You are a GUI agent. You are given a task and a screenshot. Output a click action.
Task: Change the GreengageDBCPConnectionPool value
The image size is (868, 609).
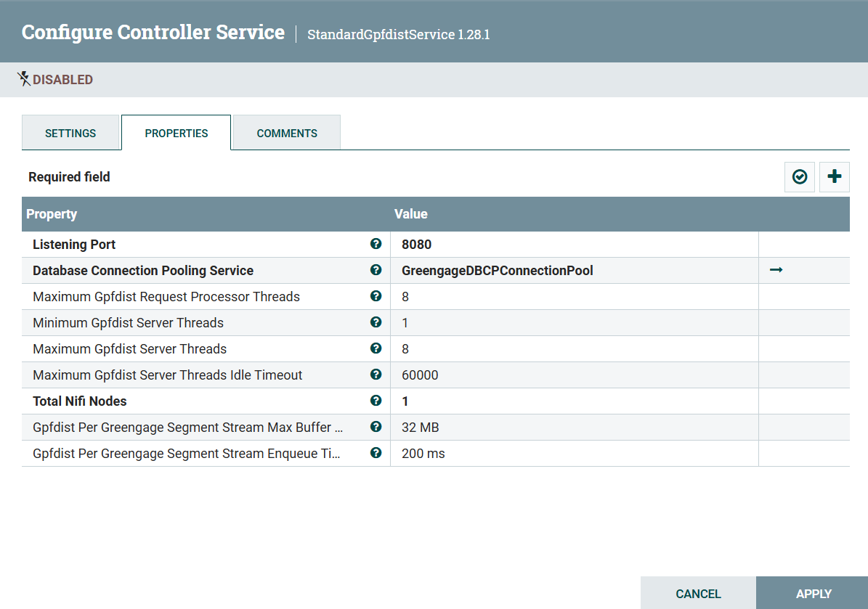coord(574,271)
